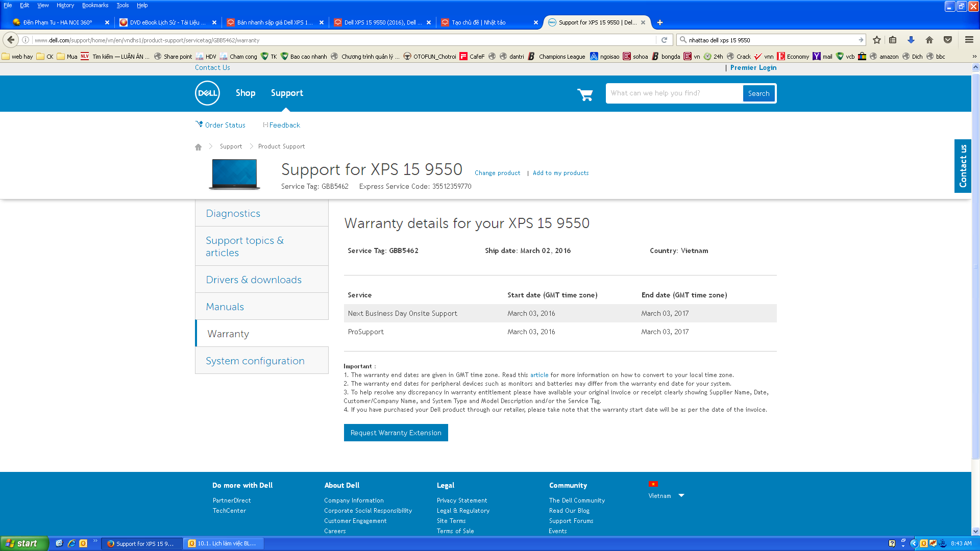
Task: Click the 'article' link in Important notes
Action: click(x=539, y=375)
